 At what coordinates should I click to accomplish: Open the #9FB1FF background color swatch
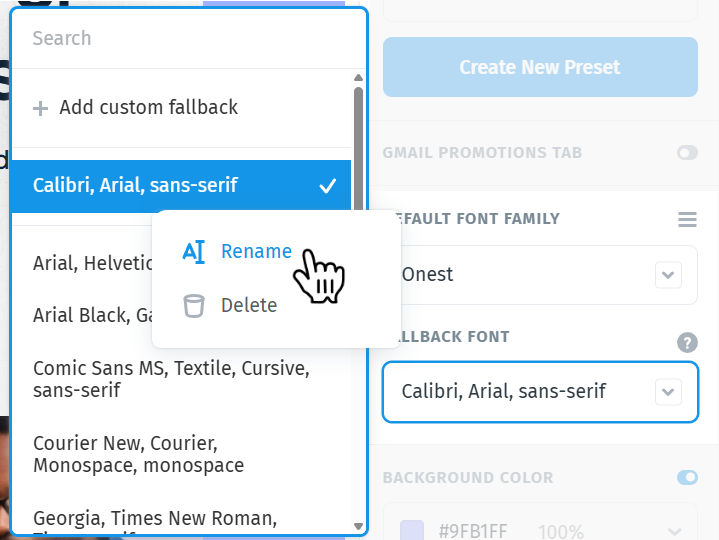412,530
